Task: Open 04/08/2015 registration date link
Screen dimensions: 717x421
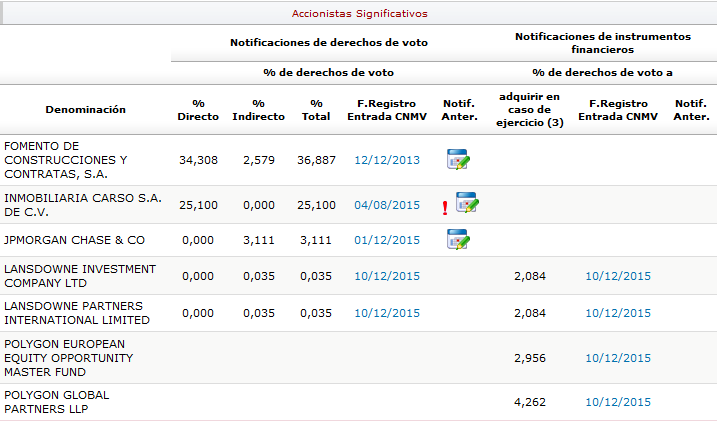Action: click(387, 205)
